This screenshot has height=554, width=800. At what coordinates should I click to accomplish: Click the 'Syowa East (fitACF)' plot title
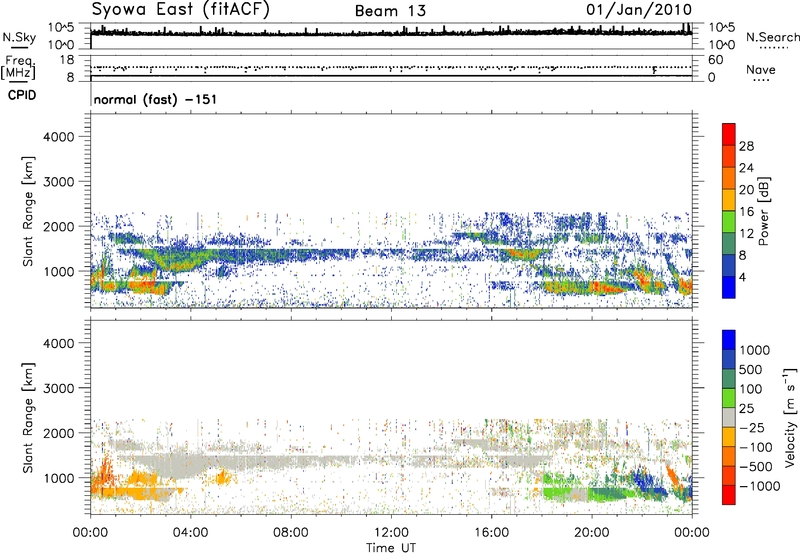[x=181, y=10]
